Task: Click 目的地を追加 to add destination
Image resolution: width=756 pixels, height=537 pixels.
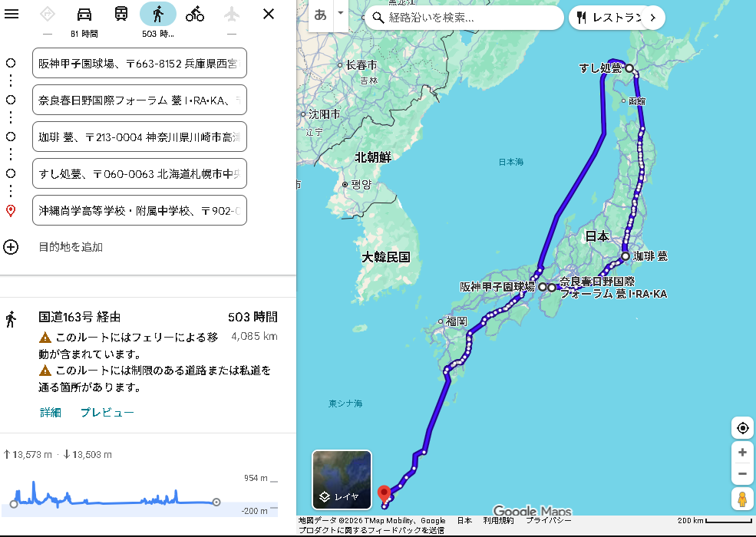Action: (x=71, y=247)
